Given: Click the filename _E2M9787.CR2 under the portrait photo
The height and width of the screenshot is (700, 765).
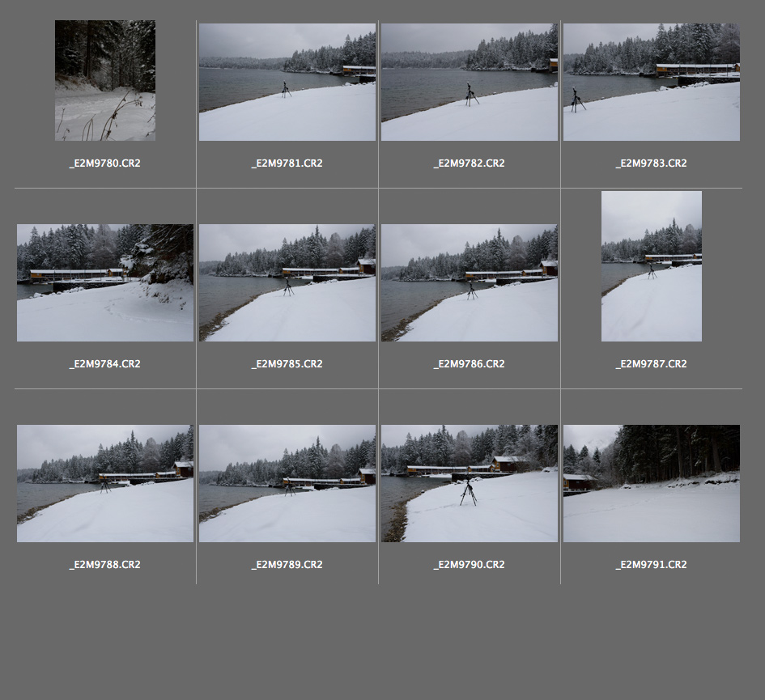Looking at the screenshot, I should (651, 364).
